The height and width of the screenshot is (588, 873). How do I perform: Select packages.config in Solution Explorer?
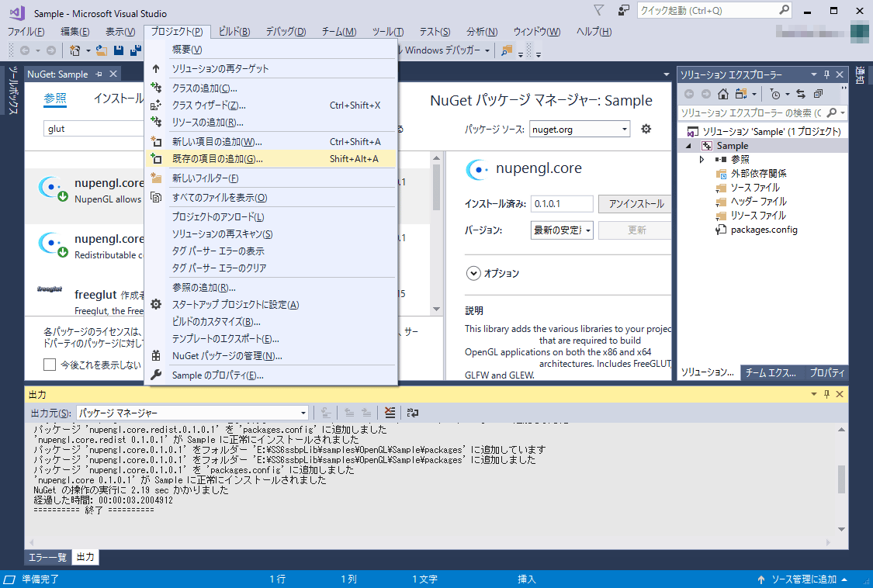(x=764, y=230)
